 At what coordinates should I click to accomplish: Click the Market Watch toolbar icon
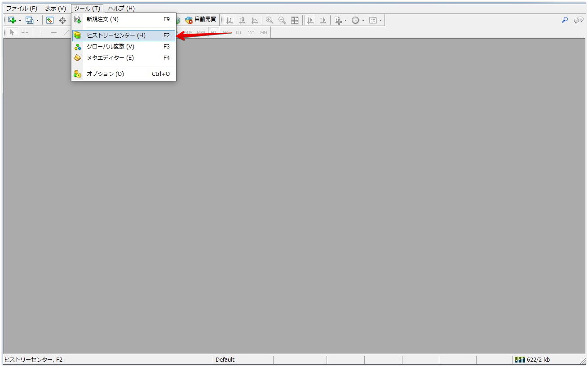[x=50, y=20]
